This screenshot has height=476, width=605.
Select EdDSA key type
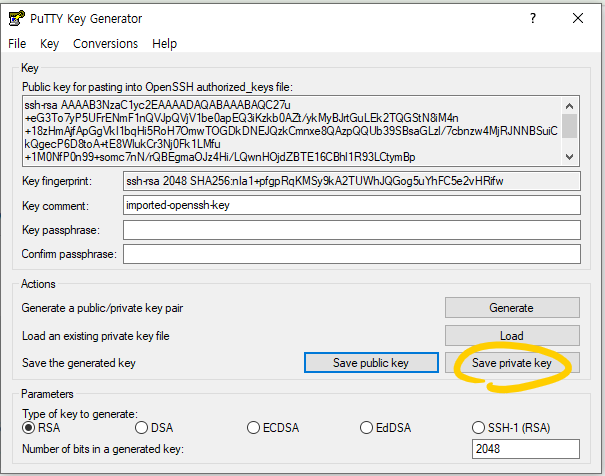385,428
